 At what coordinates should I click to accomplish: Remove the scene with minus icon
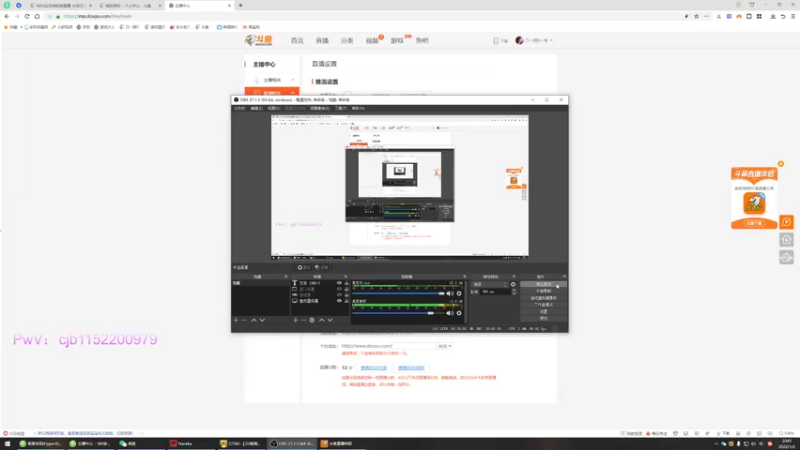tap(244, 320)
